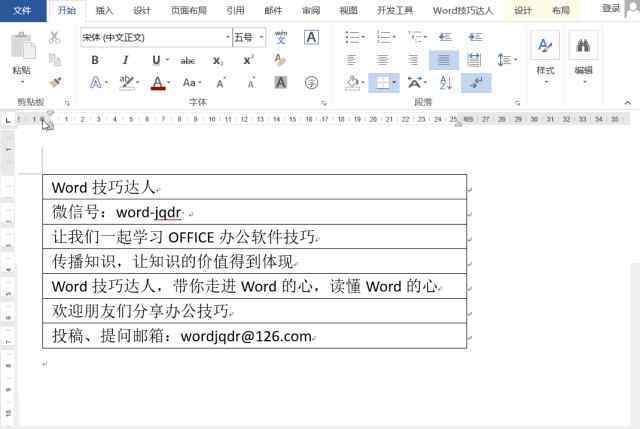This screenshot has height=429, width=640.
Task: Clear all formatting eraser icon
Action: pos(280,60)
